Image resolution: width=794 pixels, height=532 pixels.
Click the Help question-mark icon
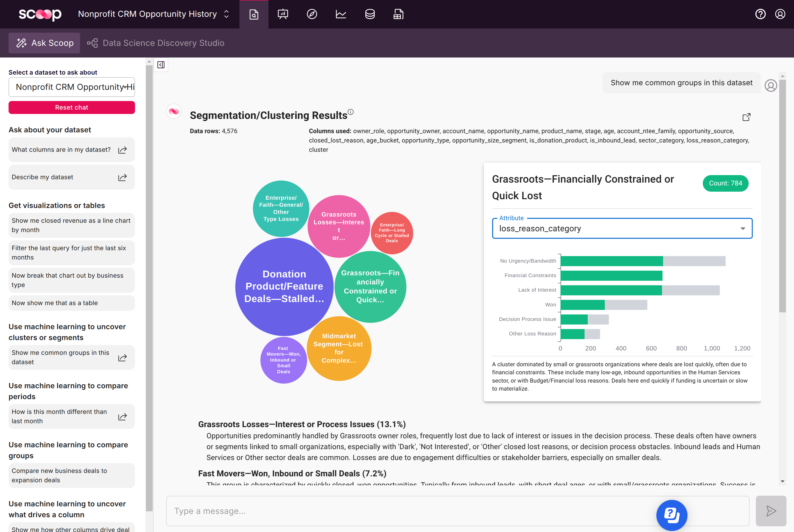click(x=761, y=14)
